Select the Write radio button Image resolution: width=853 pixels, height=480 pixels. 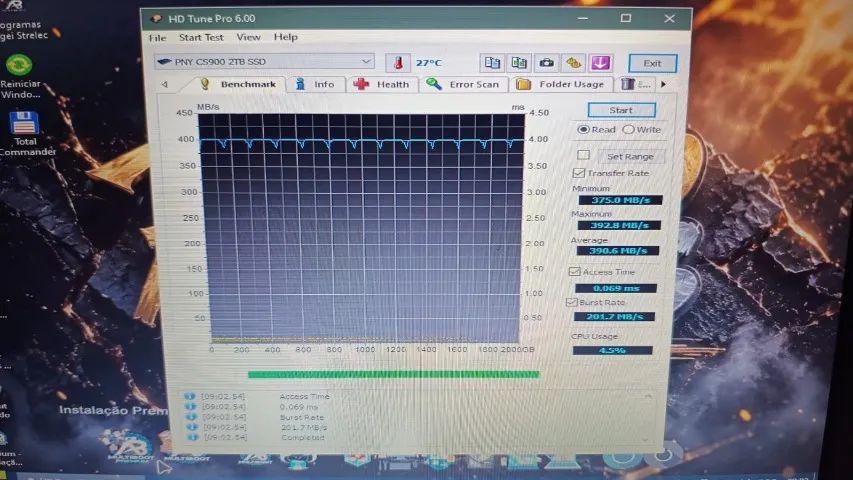(628, 130)
